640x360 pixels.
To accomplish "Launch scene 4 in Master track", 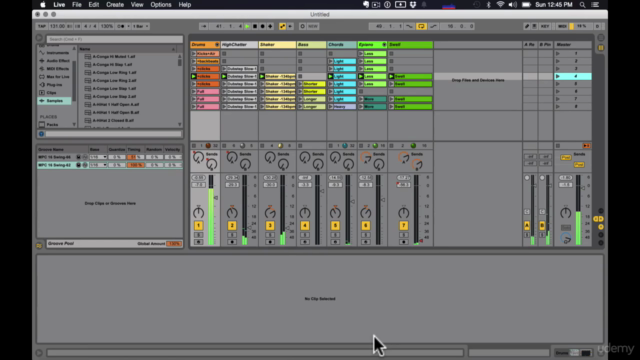I will (558, 76).
